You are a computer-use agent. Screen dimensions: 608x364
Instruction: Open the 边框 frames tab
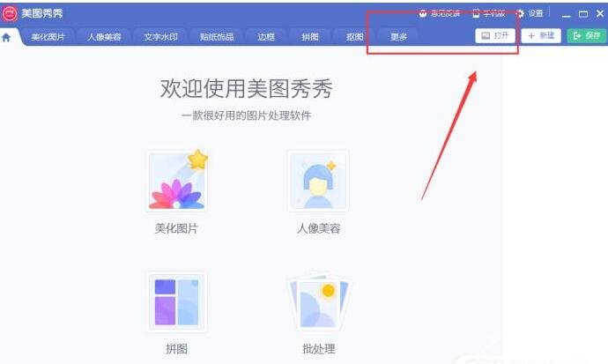[x=266, y=37]
